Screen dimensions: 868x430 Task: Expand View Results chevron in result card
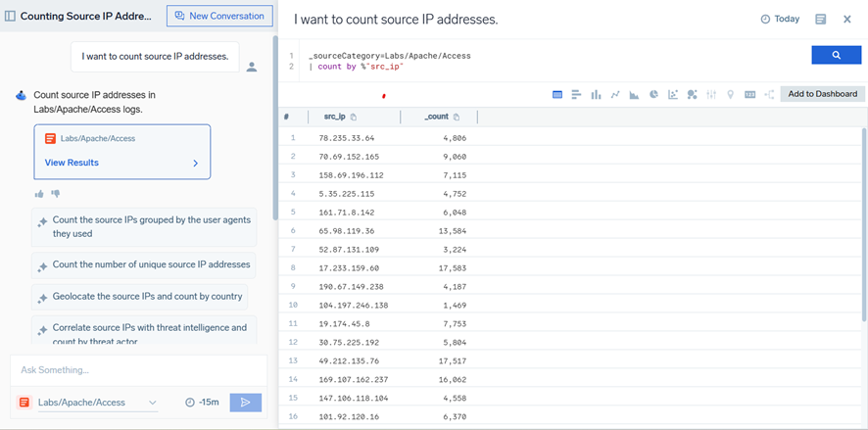[196, 164]
